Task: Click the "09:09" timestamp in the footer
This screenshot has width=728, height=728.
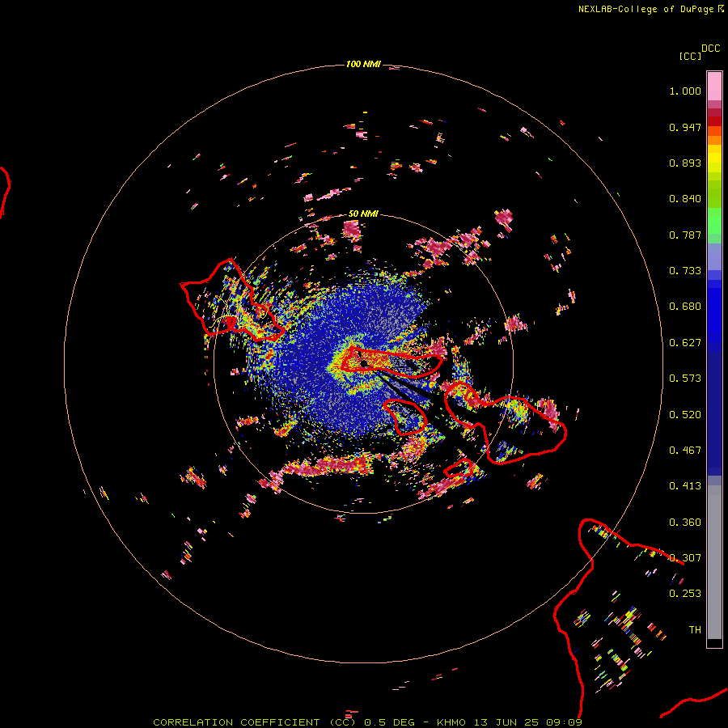Action: click(x=564, y=722)
